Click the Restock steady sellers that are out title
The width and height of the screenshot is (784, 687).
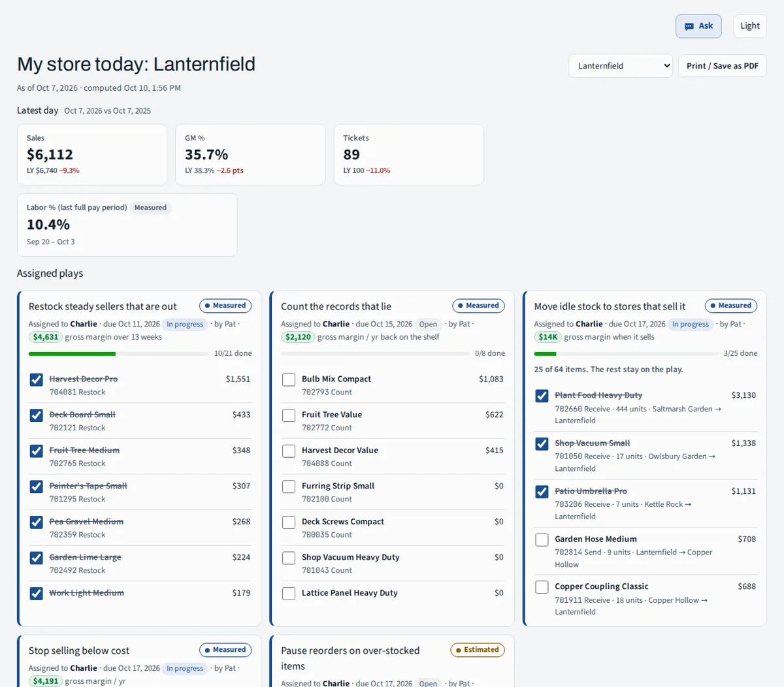tap(103, 306)
